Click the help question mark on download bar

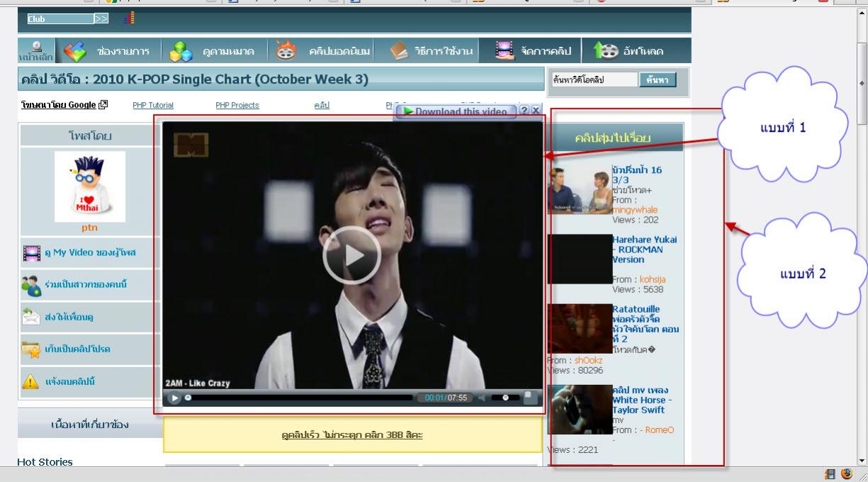(524, 111)
